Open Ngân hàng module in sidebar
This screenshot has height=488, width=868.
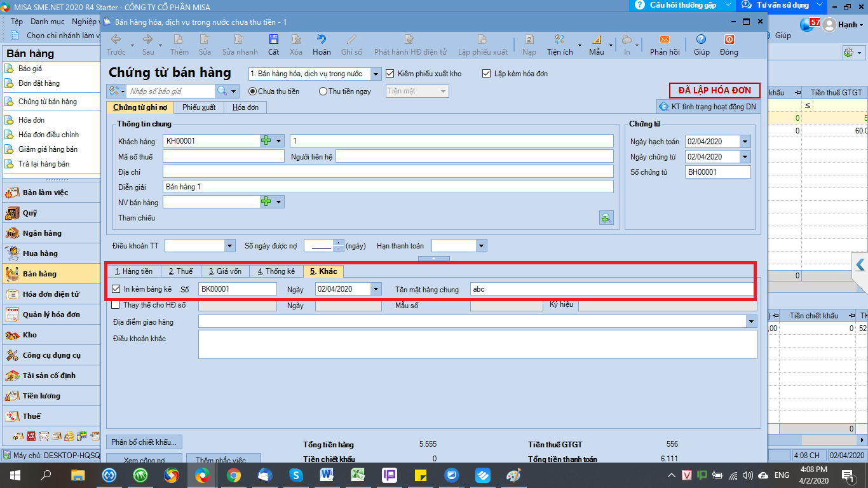[51, 233]
